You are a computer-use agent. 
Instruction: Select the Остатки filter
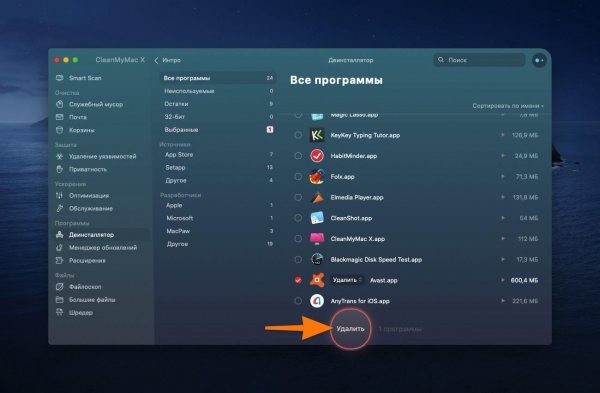click(218, 104)
